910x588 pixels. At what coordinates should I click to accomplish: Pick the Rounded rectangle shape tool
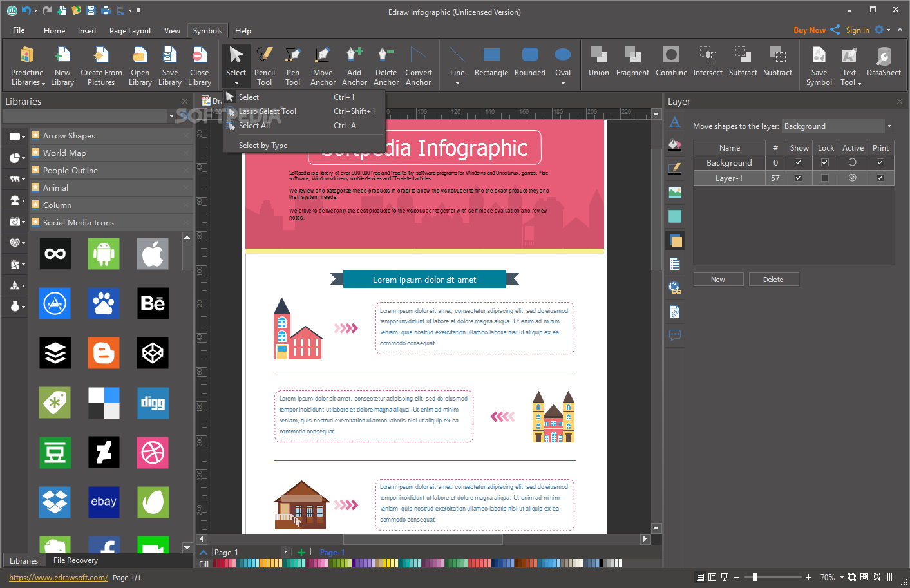pyautogui.click(x=530, y=62)
